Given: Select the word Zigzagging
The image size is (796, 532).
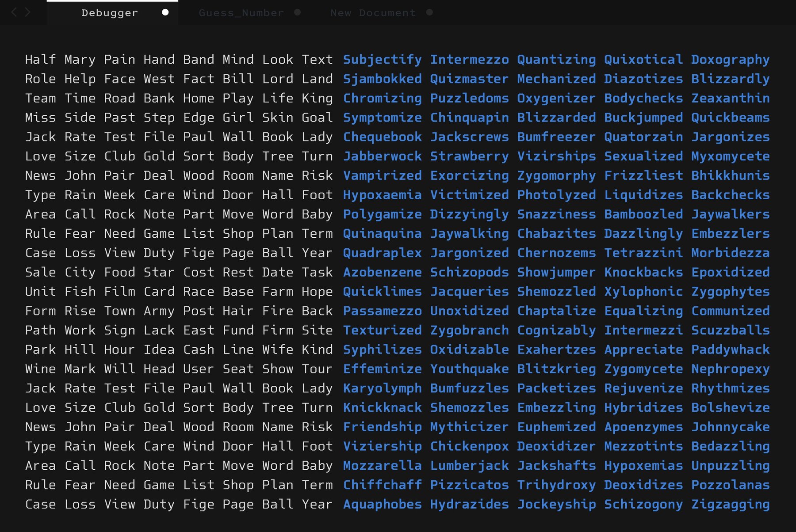Looking at the screenshot, I should tap(730, 504).
